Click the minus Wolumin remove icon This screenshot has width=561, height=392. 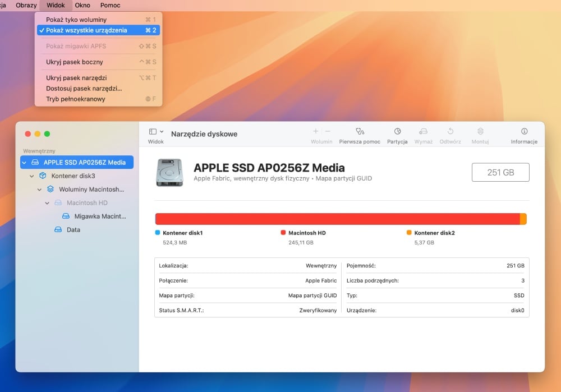(x=328, y=131)
